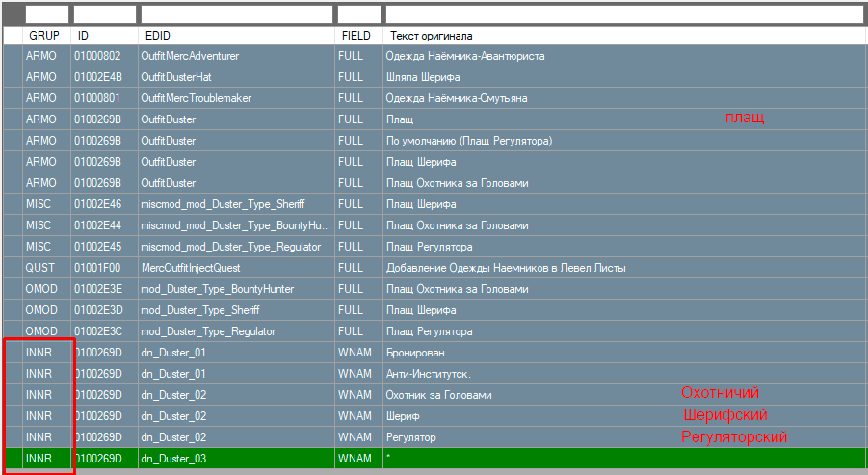The image size is (868, 475).
Task: Click WNAM field in the Бронирован. row
Action: (358, 353)
